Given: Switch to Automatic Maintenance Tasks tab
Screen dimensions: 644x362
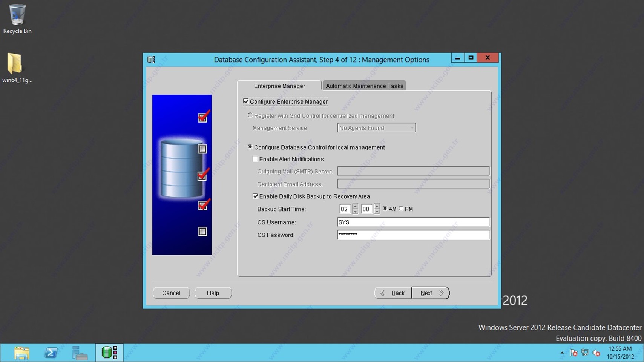Looking at the screenshot, I should [364, 86].
